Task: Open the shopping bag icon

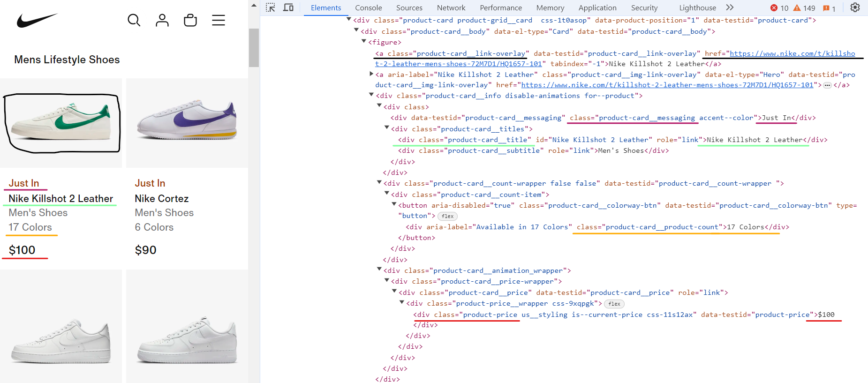Action: [x=190, y=20]
